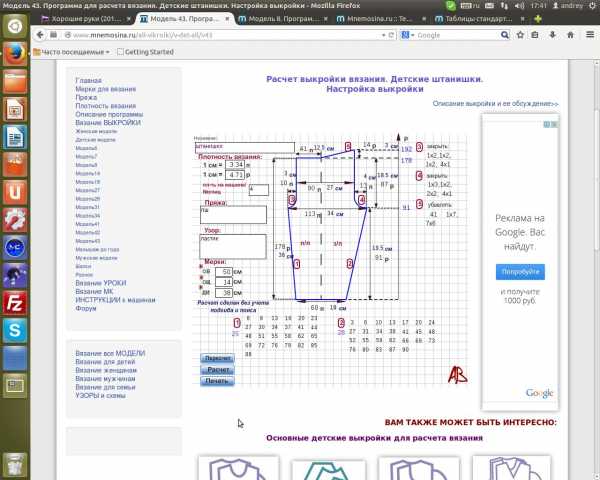Click the 'Пряжа' yarn text field
600x480 pixels.
232,215
